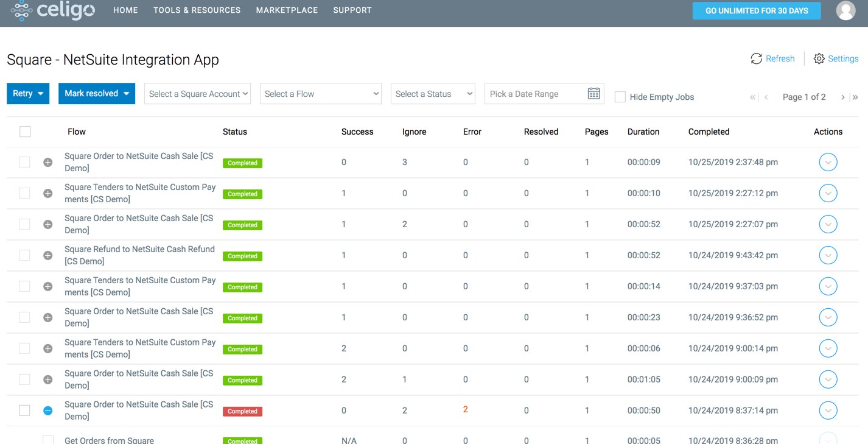Screen dimensions: 868x444
Task: Open Select a Square Account dropdown
Action: (197, 94)
